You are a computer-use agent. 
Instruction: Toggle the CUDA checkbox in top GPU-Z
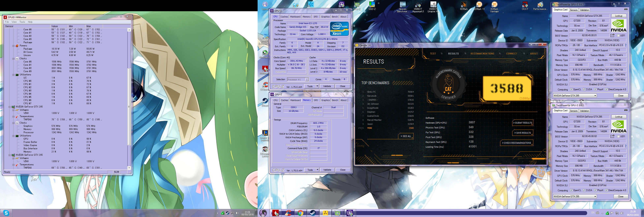[x=584, y=89]
